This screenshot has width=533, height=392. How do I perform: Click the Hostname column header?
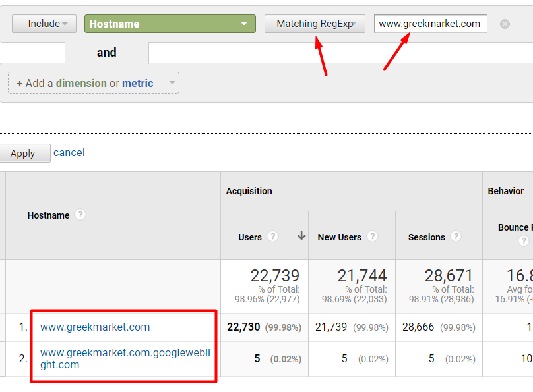coord(48,215)
